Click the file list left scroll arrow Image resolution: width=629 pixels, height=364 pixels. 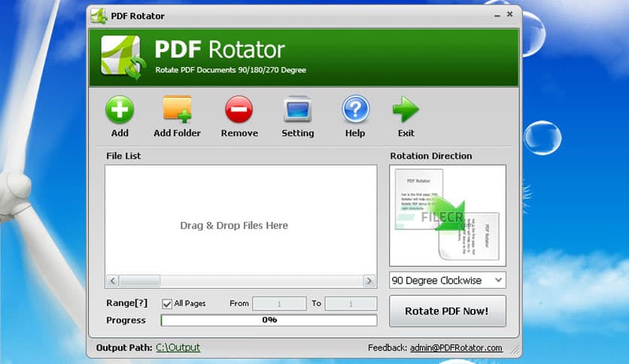point(113,281)
